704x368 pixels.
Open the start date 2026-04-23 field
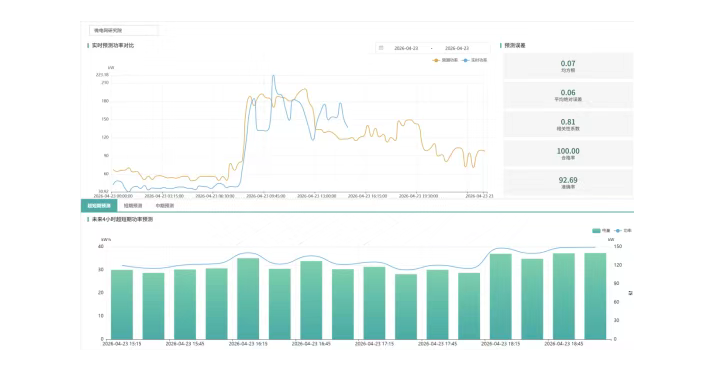[406, 48]
